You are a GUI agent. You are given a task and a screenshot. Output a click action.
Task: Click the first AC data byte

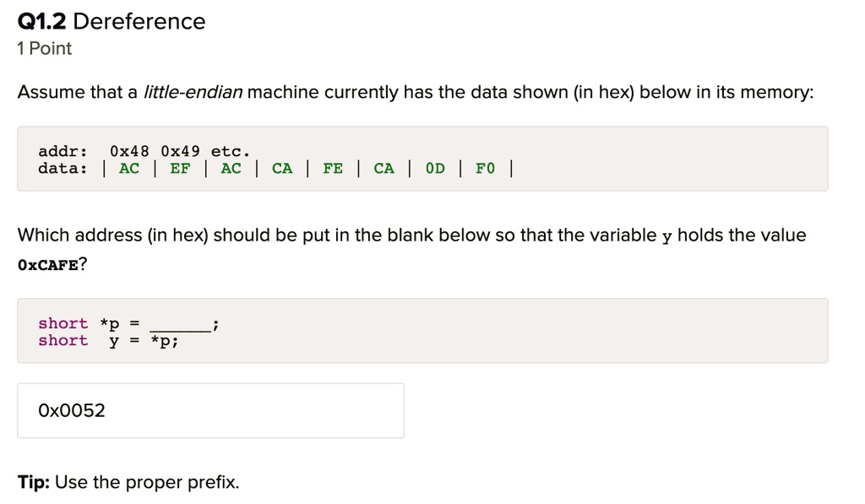click(x=129, y=168)
